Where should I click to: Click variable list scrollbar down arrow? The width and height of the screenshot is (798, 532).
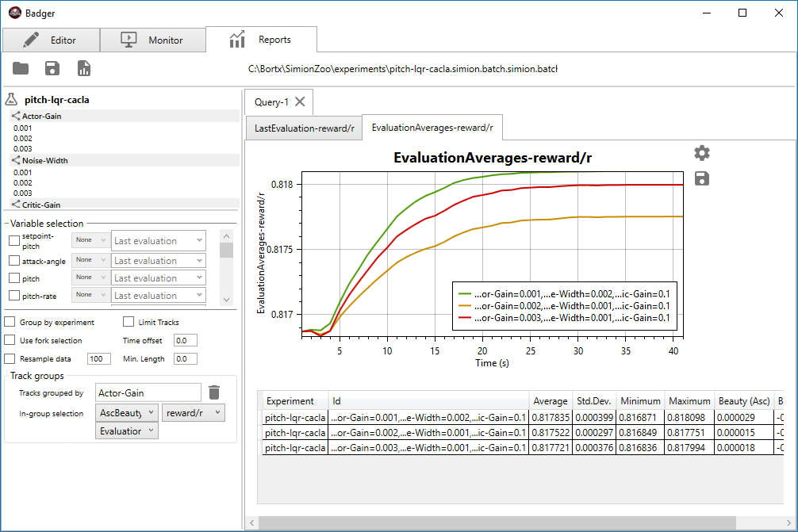click(x=227, y=299)
